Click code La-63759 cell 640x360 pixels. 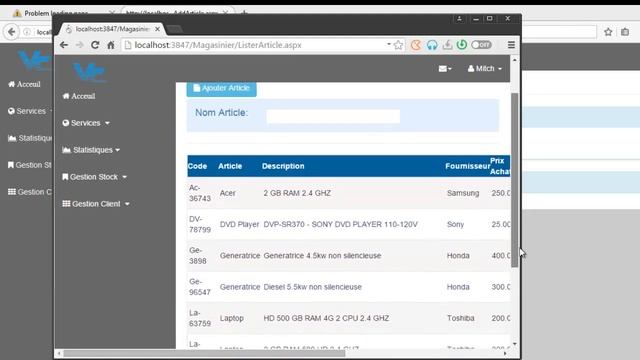[x=200, y=318]
